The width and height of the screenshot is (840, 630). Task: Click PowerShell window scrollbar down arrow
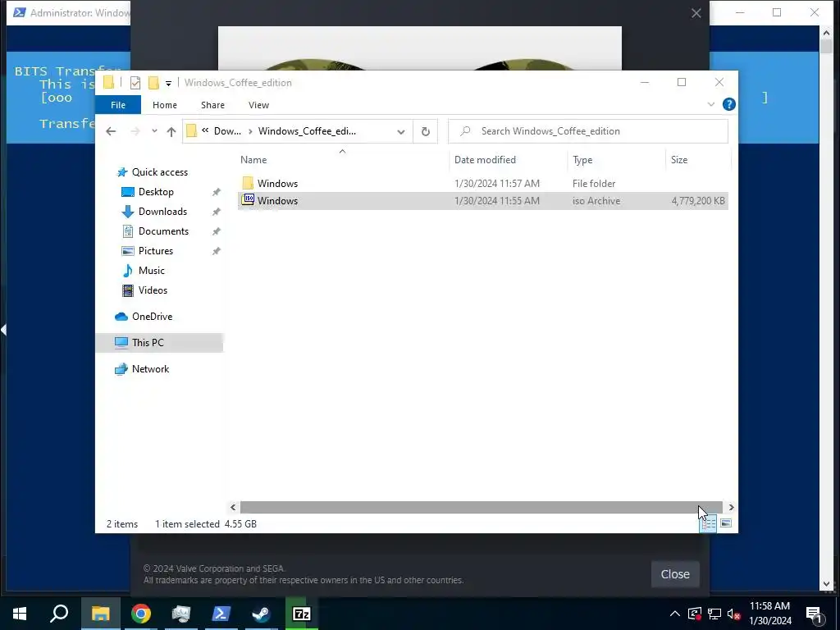coord(826,584)
